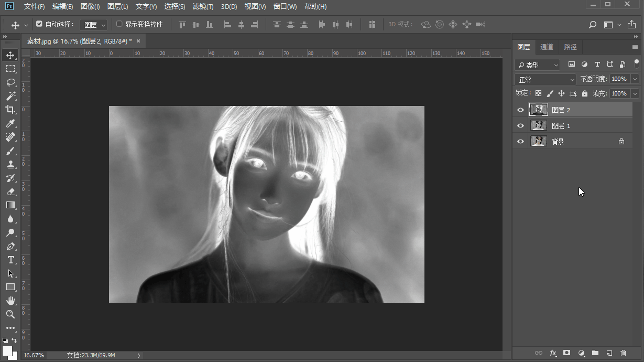
Task: Select the Gradient tool
Action: [x=10, y=205]
